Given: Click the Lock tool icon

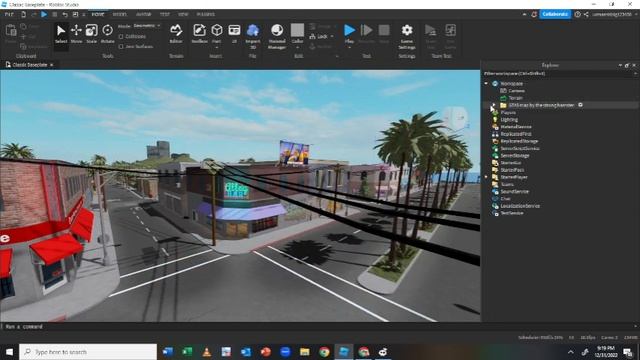Looking at the screenshot, I should tap(313, 36).
